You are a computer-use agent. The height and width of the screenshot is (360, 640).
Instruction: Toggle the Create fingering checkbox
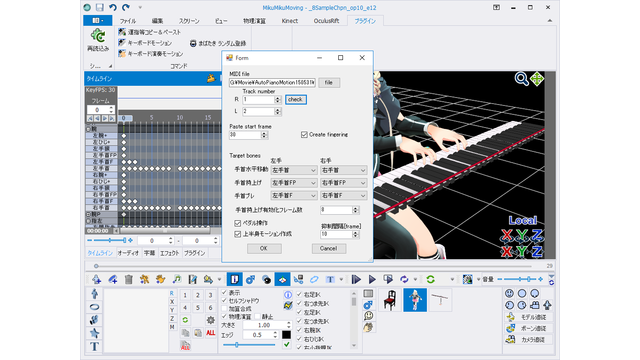(x=304, y=134)
